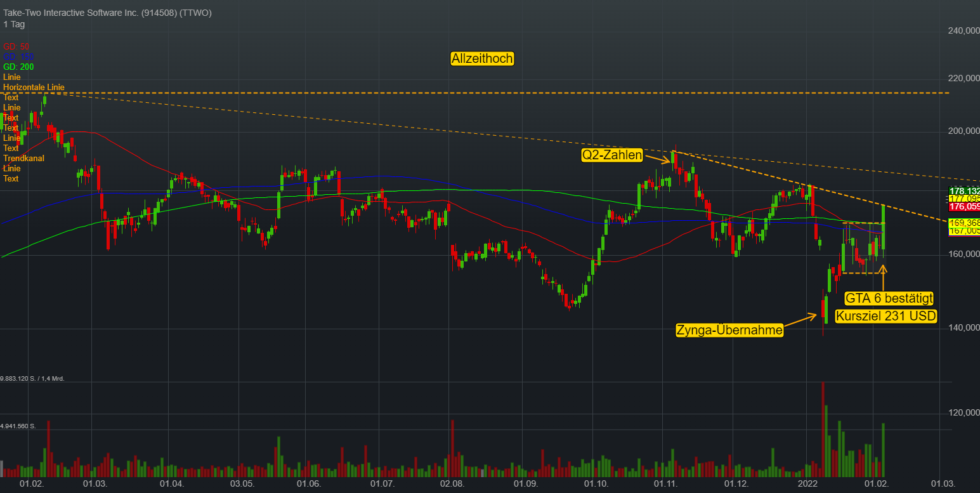The image size is (980, 493).
Task: Click the red 176,059 price tag
Action: [x=964, y=206]
